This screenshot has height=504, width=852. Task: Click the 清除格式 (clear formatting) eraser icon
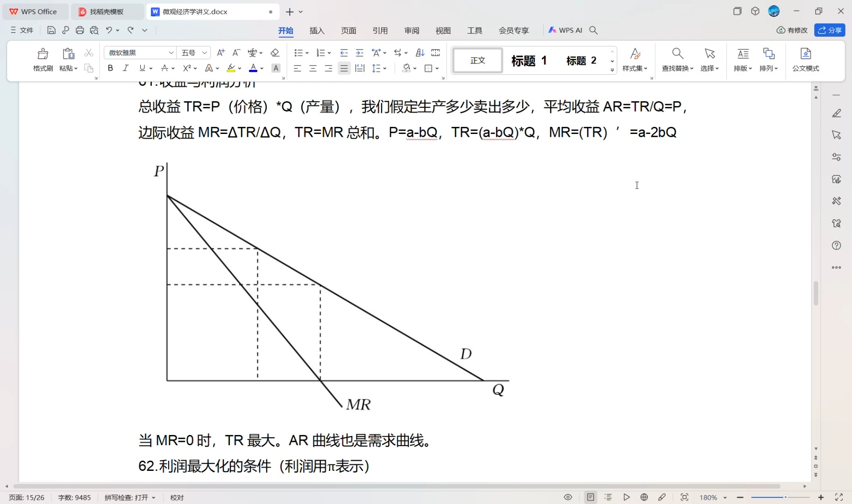[x=275, y=52]
